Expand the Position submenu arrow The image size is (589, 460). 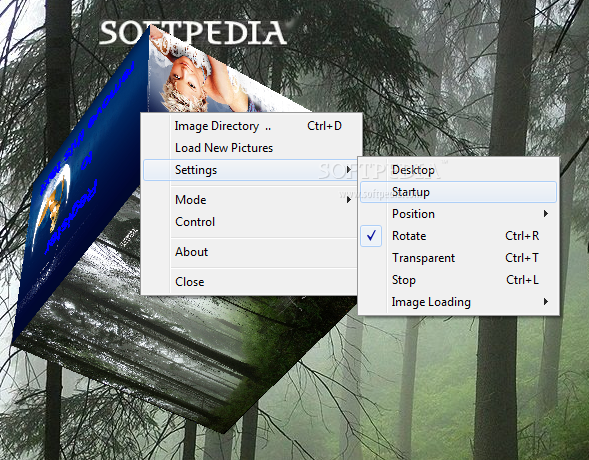coord(546,214)
